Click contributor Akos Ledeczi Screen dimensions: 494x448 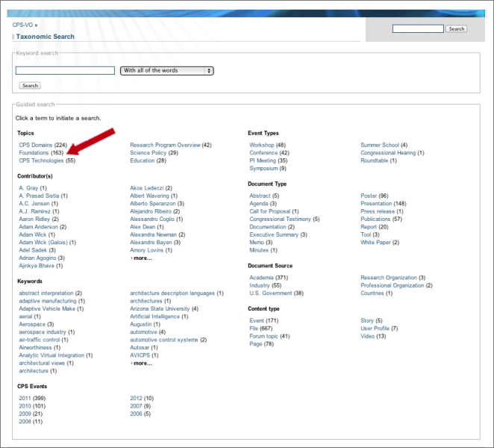point(147,188)
